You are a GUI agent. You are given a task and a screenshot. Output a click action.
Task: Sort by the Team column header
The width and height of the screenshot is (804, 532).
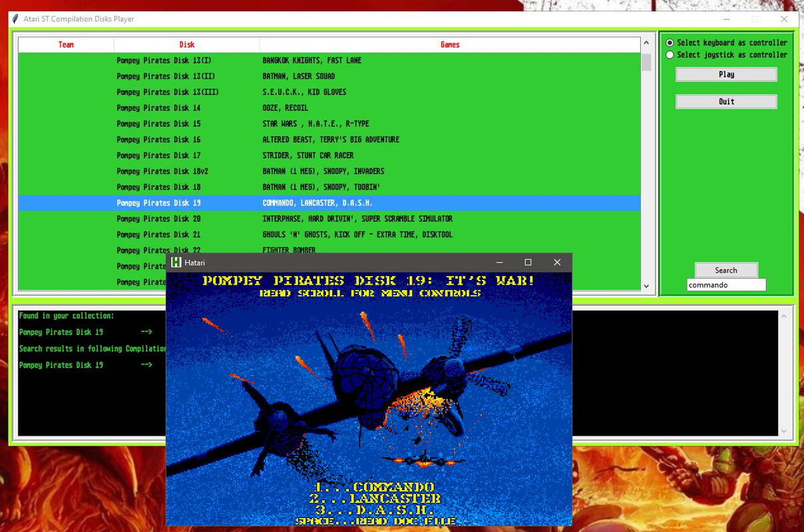66,45
